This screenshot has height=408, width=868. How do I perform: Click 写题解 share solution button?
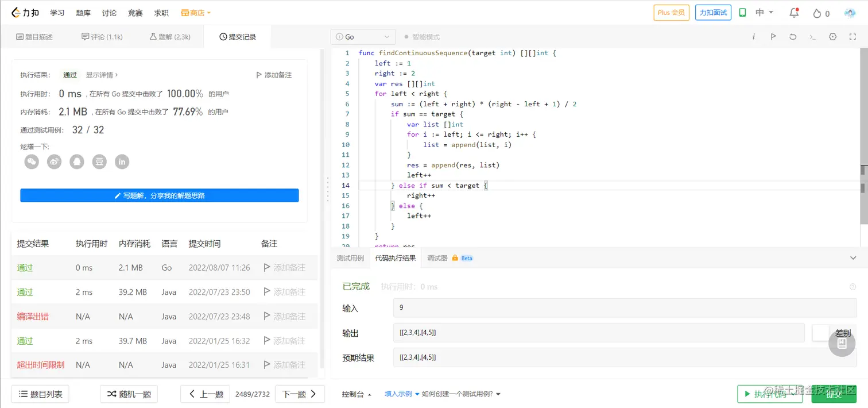(x=160, y=195)
